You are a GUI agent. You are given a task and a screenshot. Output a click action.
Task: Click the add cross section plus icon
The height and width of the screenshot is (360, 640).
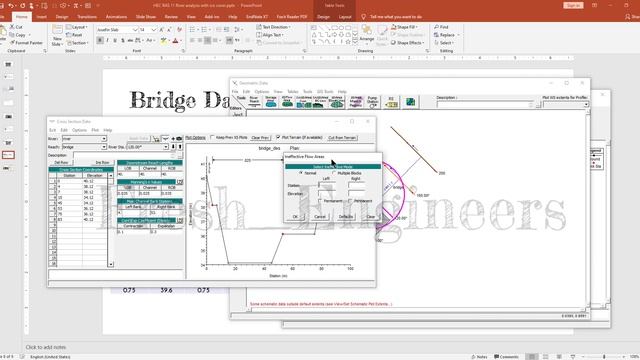click(173, 139)
